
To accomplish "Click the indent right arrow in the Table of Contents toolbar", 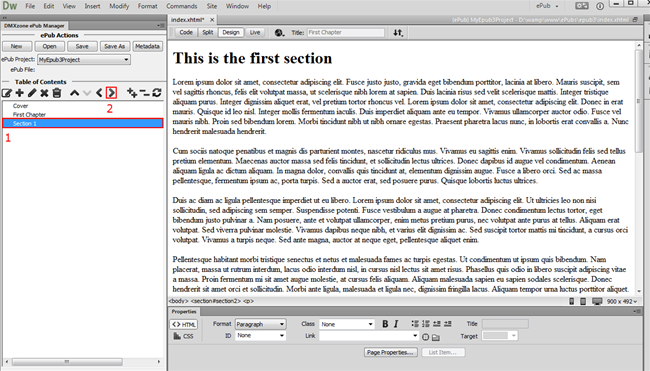I will [112, 93].
